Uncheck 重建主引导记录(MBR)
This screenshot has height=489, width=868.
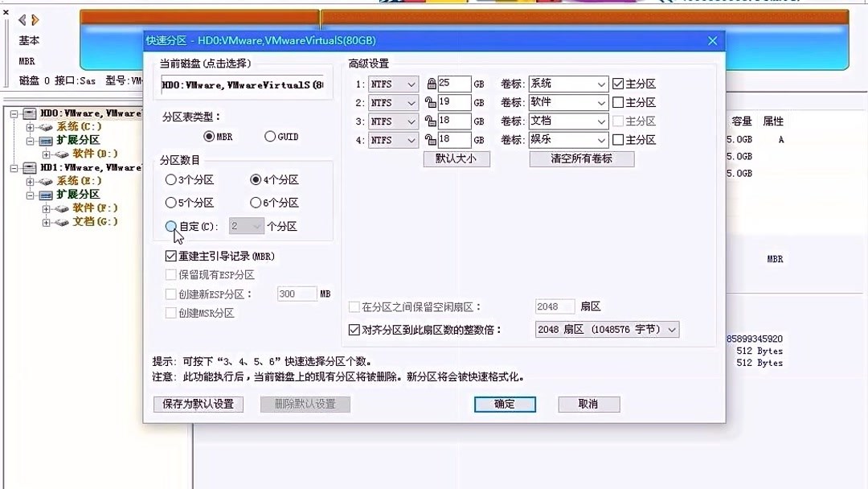[x=170, y=255]
